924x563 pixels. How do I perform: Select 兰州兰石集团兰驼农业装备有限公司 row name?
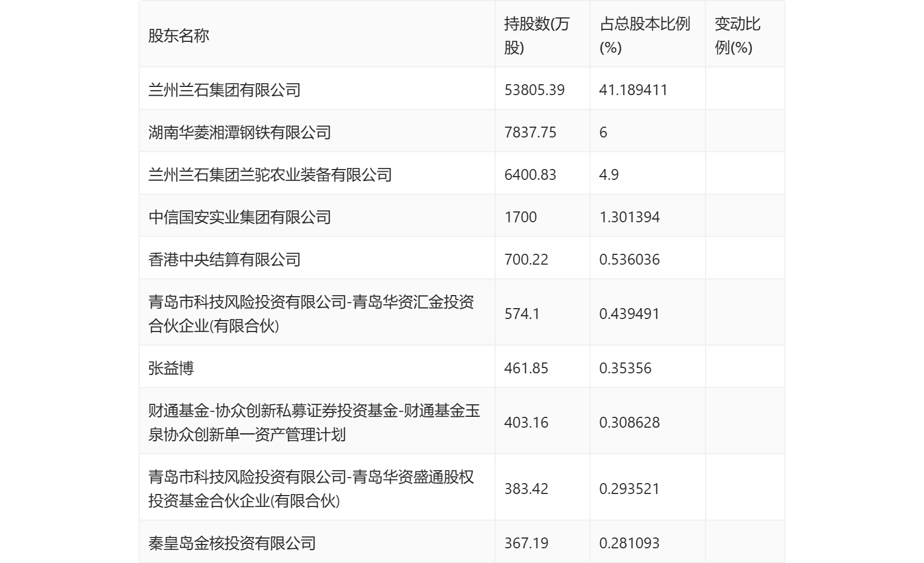pyautogui.click(x=270, y=174)
